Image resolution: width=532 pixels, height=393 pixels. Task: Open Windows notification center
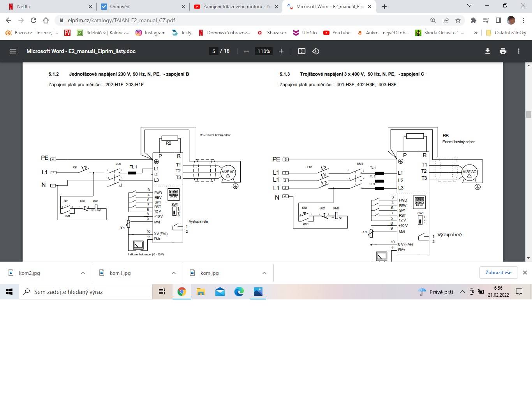pyautogui.click(x=519, y=292)
